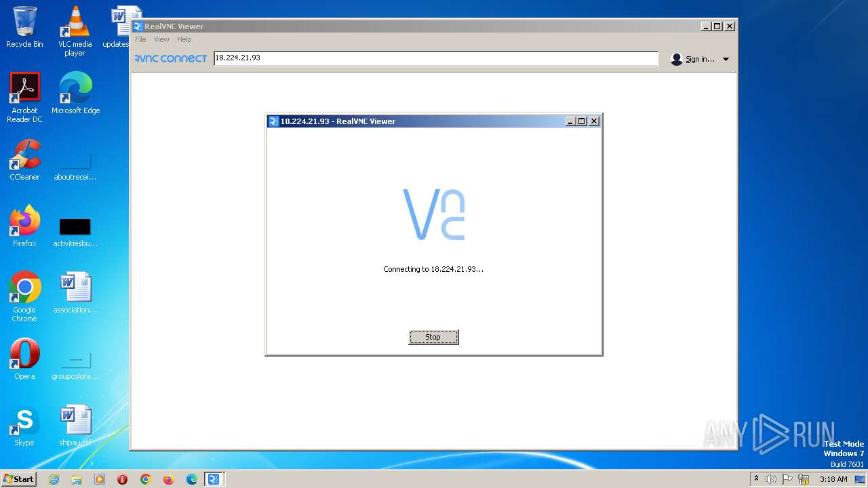This screenshot has height=488, width=868.
Task: Click the VNC logo in connecting dialog
Action: [x=434, y=214]
